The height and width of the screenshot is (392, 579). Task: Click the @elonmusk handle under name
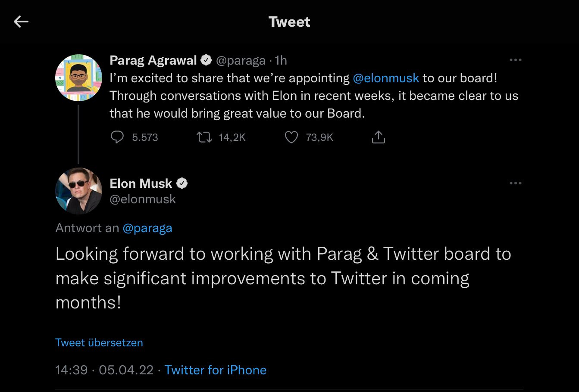(x=143, y=199)
